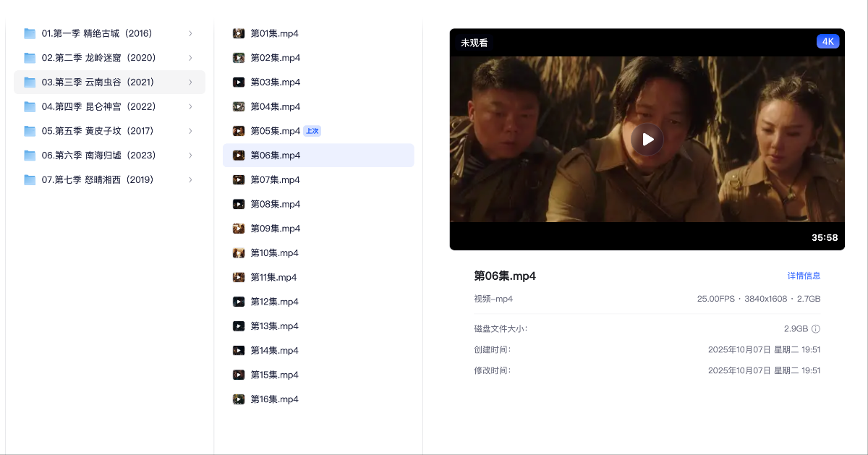Select file 第14集.mp4 in list
This screenshot has height=455, width=868.
275,350
